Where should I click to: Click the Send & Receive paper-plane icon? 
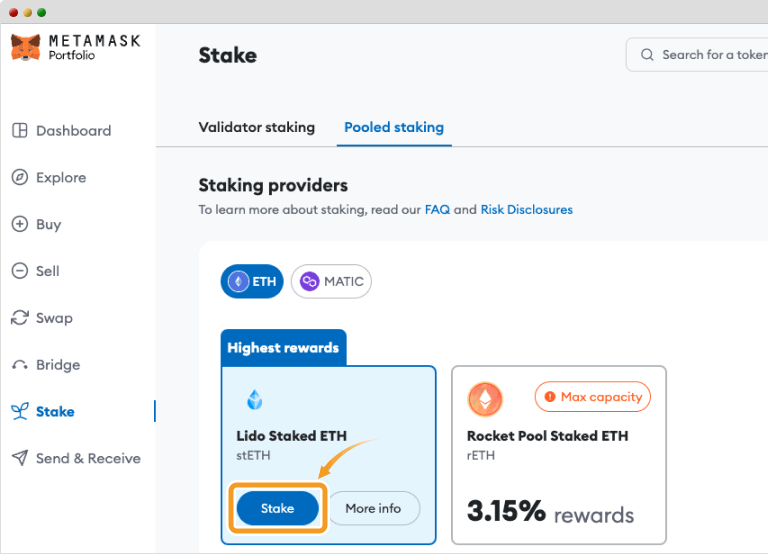(19, 458)
